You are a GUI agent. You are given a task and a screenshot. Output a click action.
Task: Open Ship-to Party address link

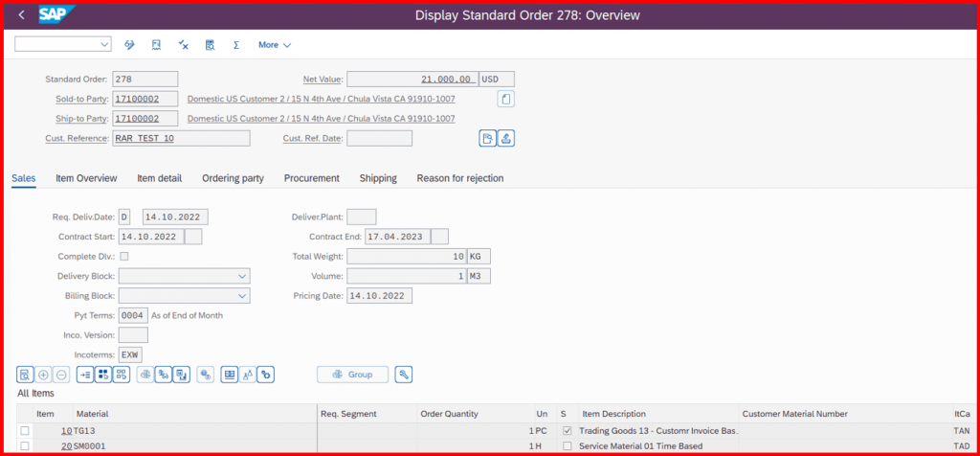click(x=322, y=118)
